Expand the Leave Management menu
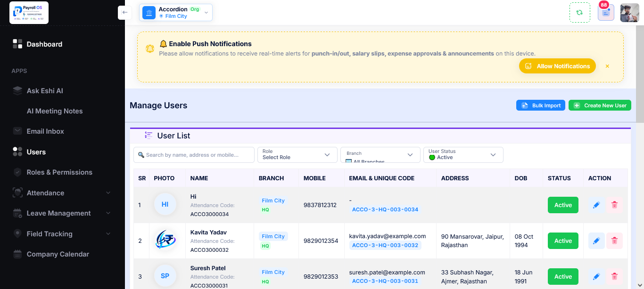 pyautogui.click(x=62, y=213)
